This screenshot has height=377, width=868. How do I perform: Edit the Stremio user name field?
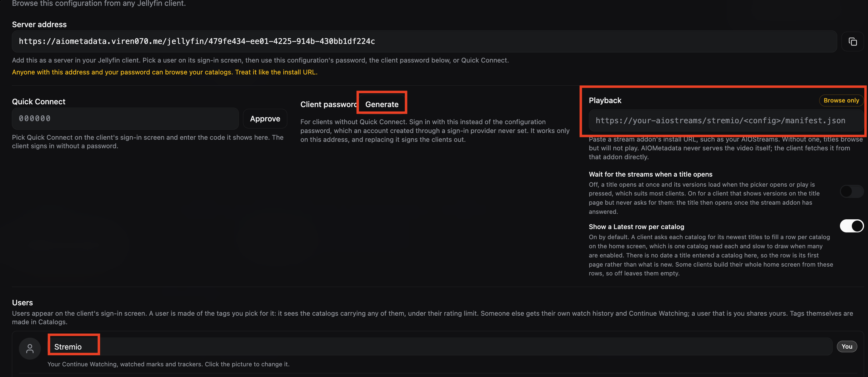coord(440,347)
